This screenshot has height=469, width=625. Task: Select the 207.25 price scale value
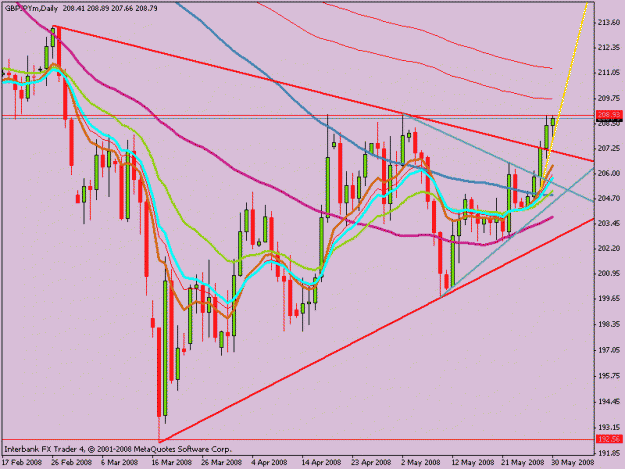point(608,148)
